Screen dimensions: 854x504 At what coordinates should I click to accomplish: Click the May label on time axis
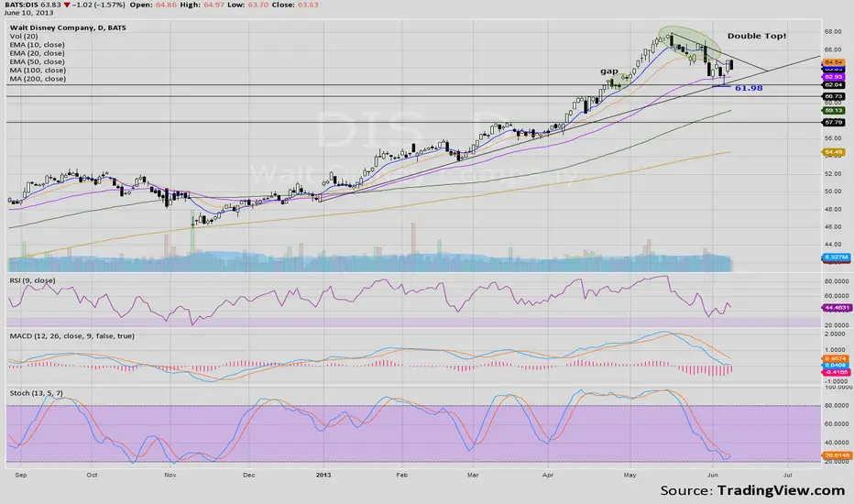(630, 475)
